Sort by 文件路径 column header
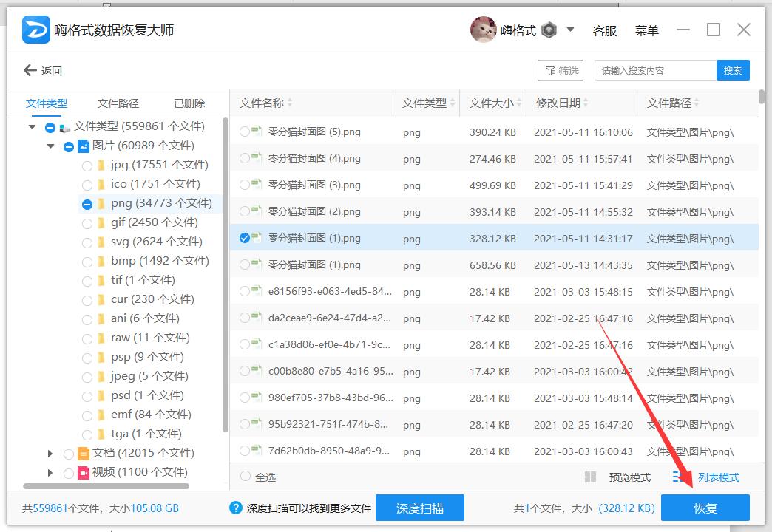This screenshot has height=532, width=772. point(673,103)
